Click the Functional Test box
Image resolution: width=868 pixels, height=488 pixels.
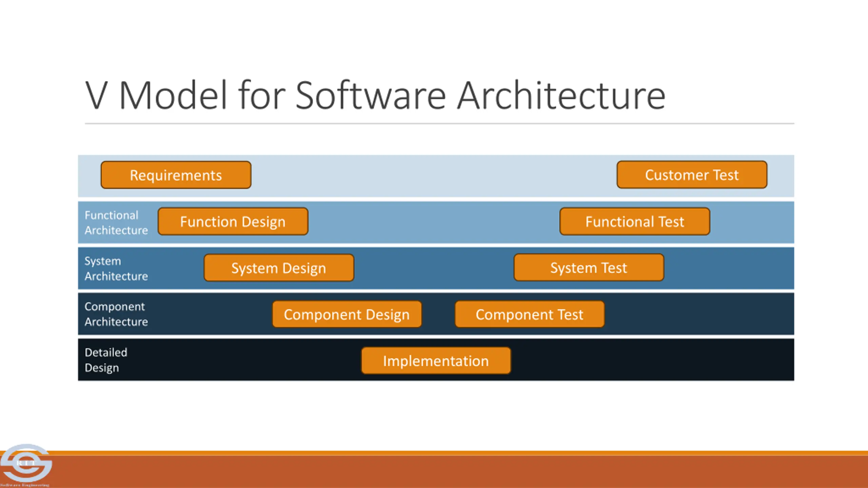point(635,222)
